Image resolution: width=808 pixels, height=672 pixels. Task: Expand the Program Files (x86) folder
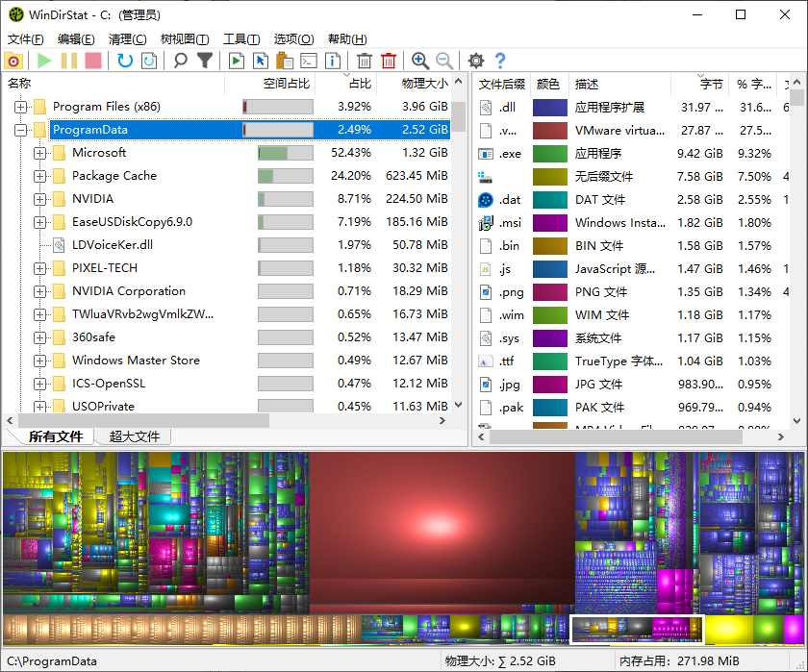click(x=20, y=107)
